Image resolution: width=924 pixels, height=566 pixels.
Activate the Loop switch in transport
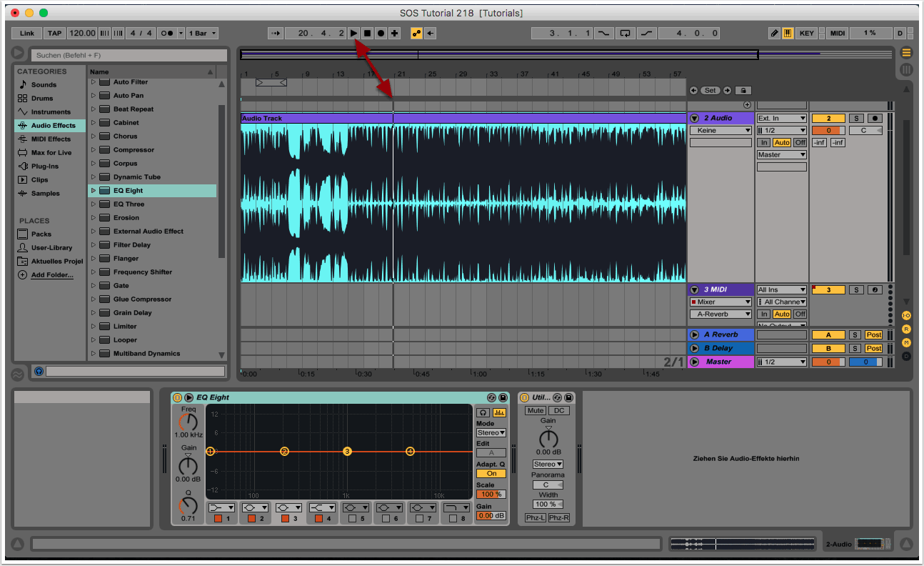[x=626, y=34]
